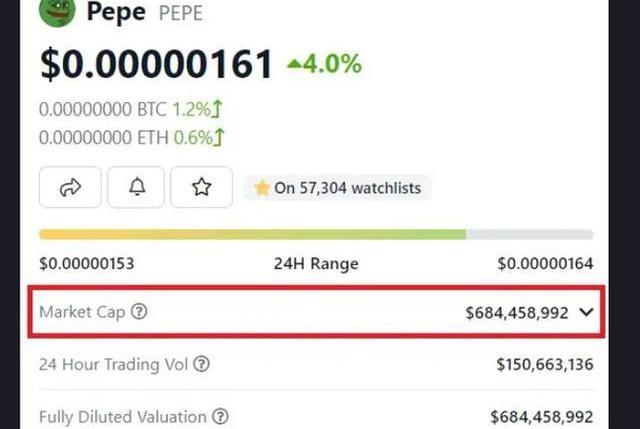
Task: Click the bell price alert icon
Action: point(136,187)
